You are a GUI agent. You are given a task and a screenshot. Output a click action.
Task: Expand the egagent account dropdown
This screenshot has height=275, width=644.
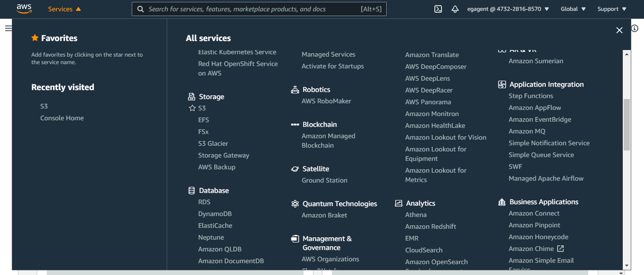pyautogui.click(x=508, y=9)
